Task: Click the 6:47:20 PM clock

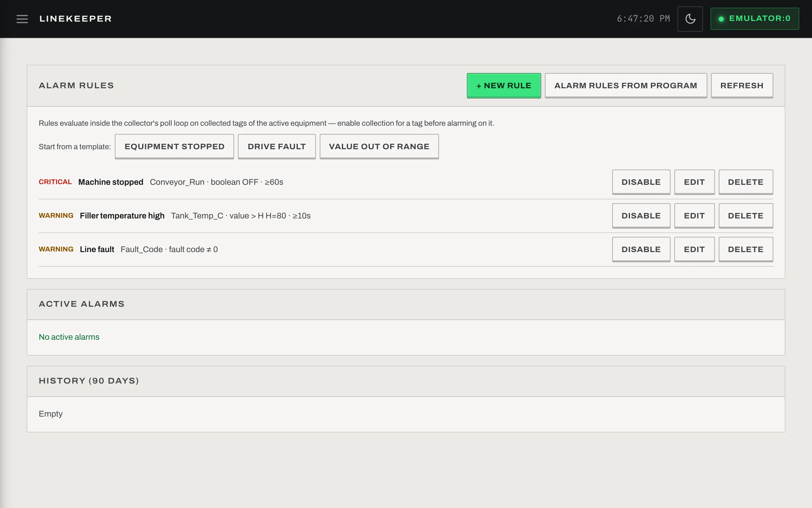Action: [643, 19]
